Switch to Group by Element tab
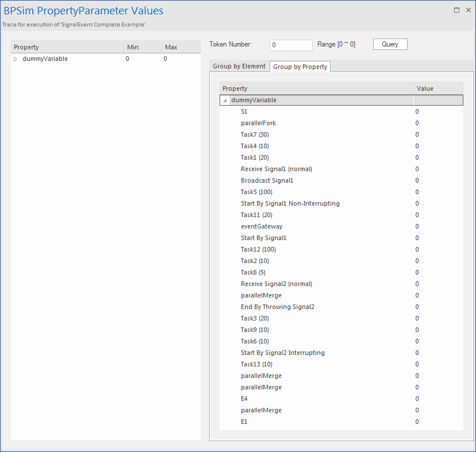The image size is (476, 452). [239, 67]
